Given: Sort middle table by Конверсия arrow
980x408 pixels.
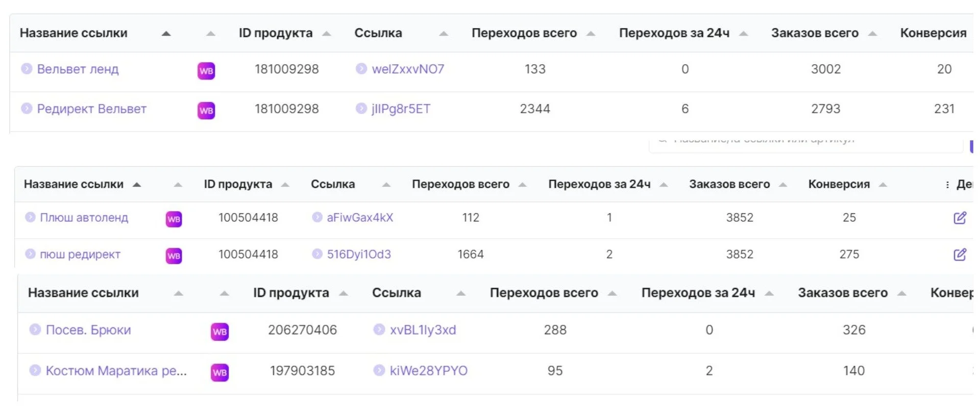Looking at the screenshot, I should [x=883, y=185].
